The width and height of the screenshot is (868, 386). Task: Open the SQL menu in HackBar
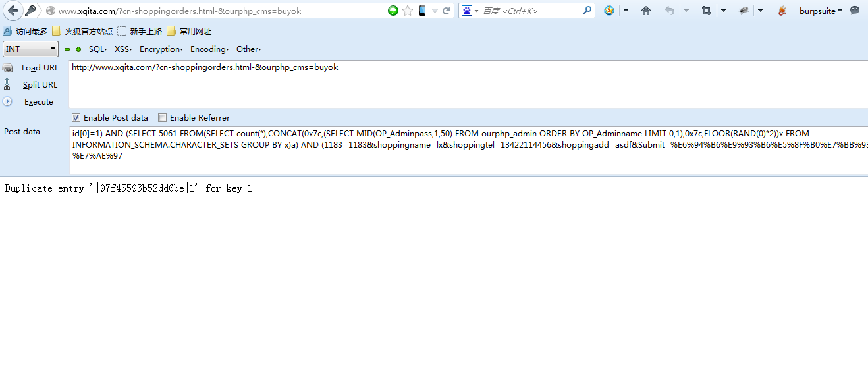click(x=97, y=49)
